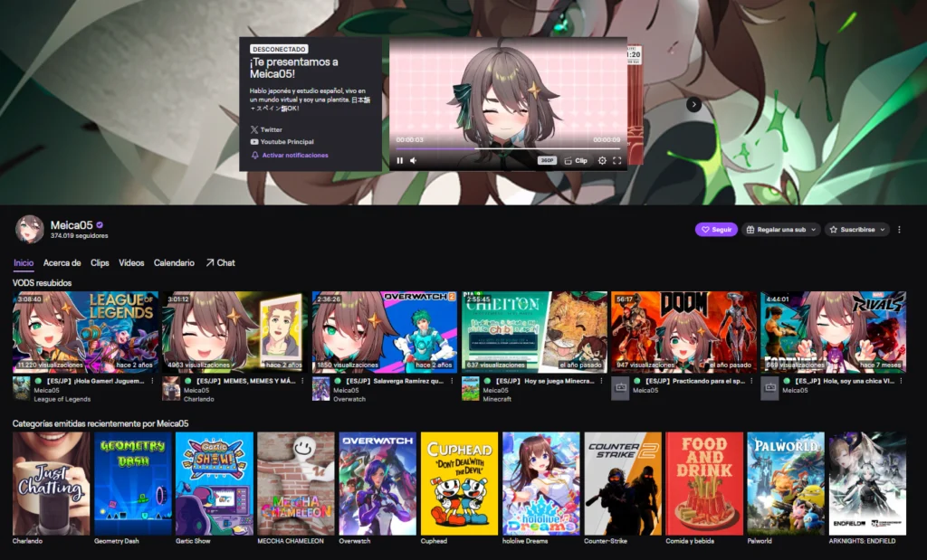927x560 pixels.
Task: Open options menu for ¡Hola Gamer! VOD
Action: point(152,382)
